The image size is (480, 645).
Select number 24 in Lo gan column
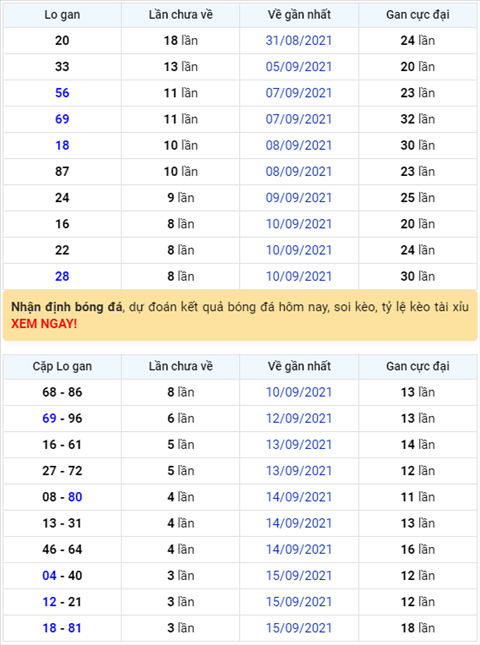(62, 198)
